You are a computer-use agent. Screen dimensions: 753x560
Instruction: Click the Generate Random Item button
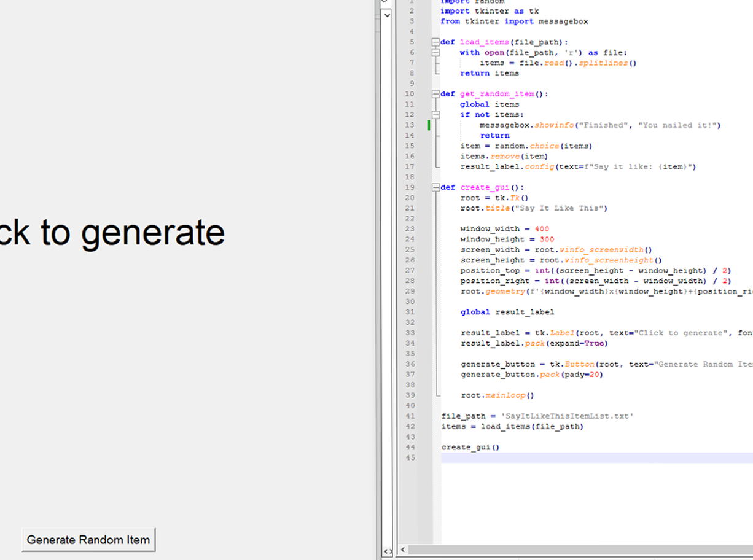pos(88,540)
